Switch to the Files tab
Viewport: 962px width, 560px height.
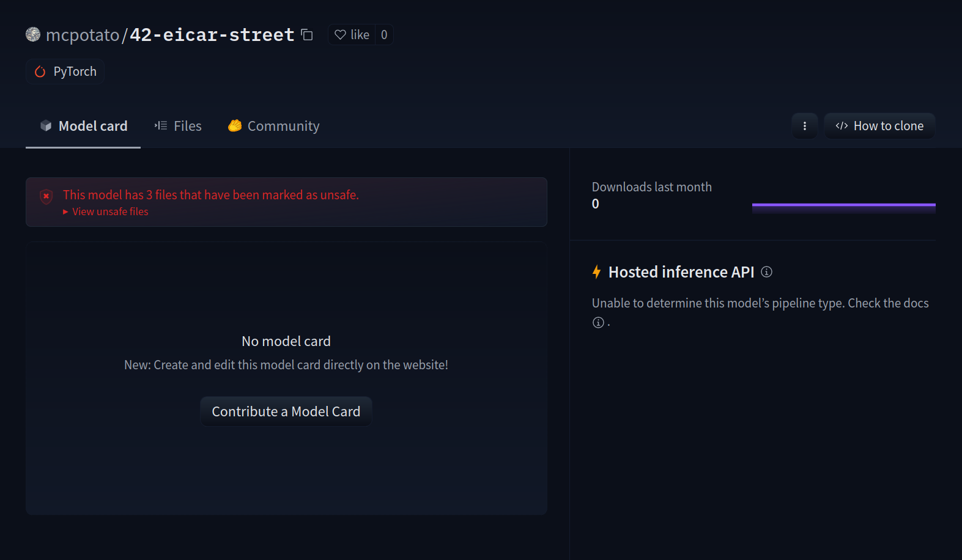[178, 126]
